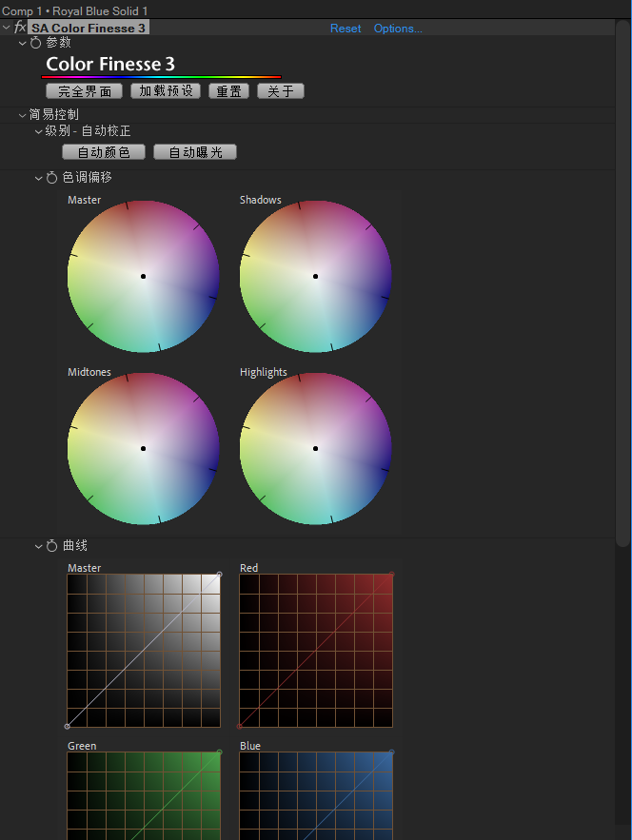This screenshot has width=632, height=840.
Task: Click the Highlights hue offset wheel center point
Action: [316, 448]
